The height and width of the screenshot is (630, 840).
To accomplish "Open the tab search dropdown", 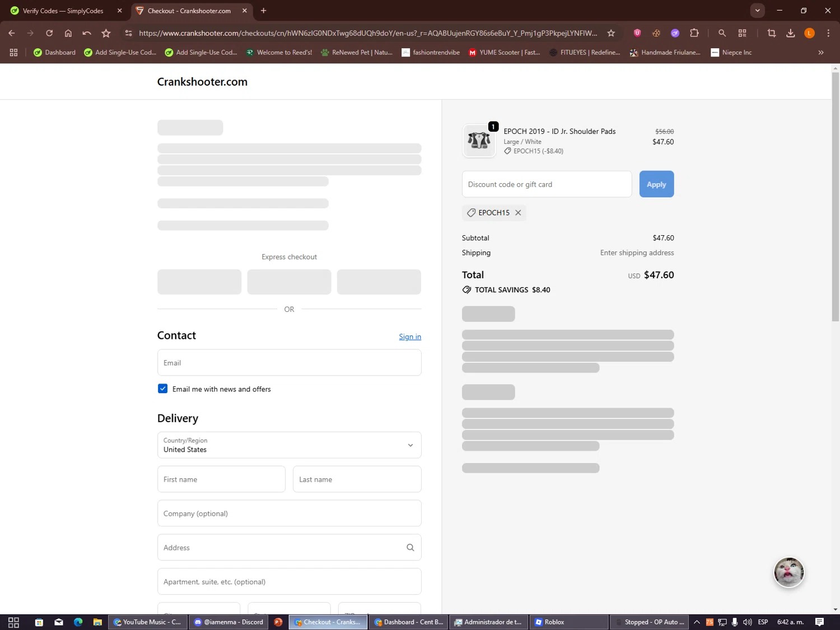I will tap(757, 11).
